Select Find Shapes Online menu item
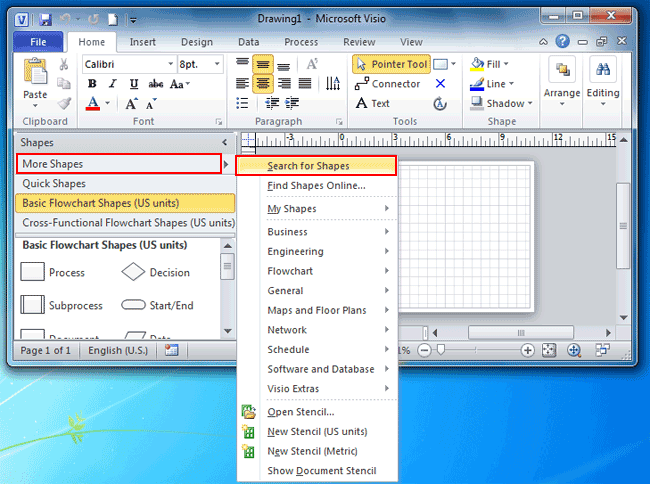This screenshot has height=484, width=650. [316, 186]
